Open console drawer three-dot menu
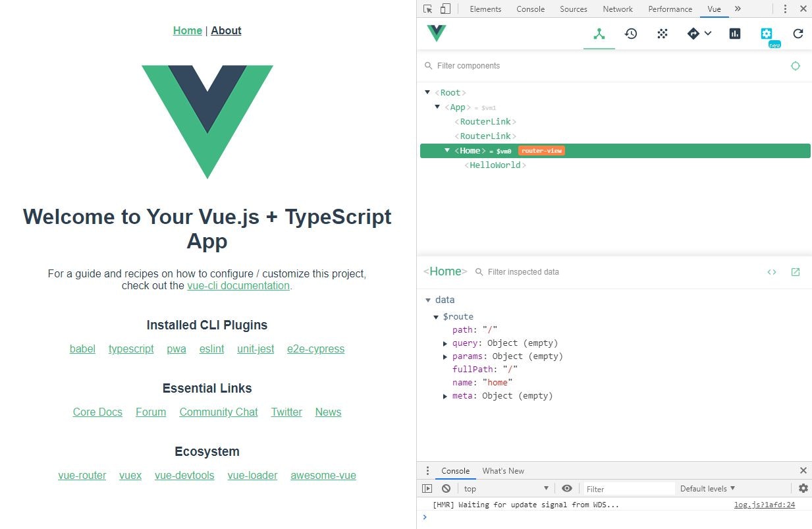The height and width of the screenshot is (529, 812). 427,470
